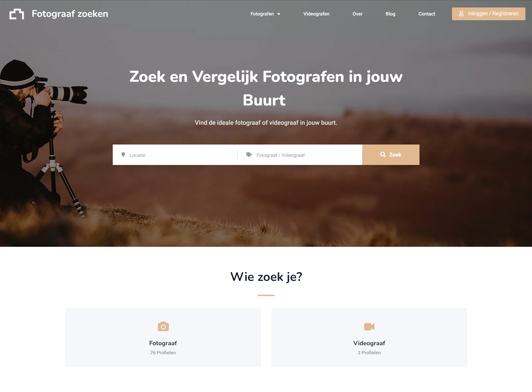Screen dimensions: 532x392
Task: Click the video camera icon above Videograaf
Action: coord(369,327)
